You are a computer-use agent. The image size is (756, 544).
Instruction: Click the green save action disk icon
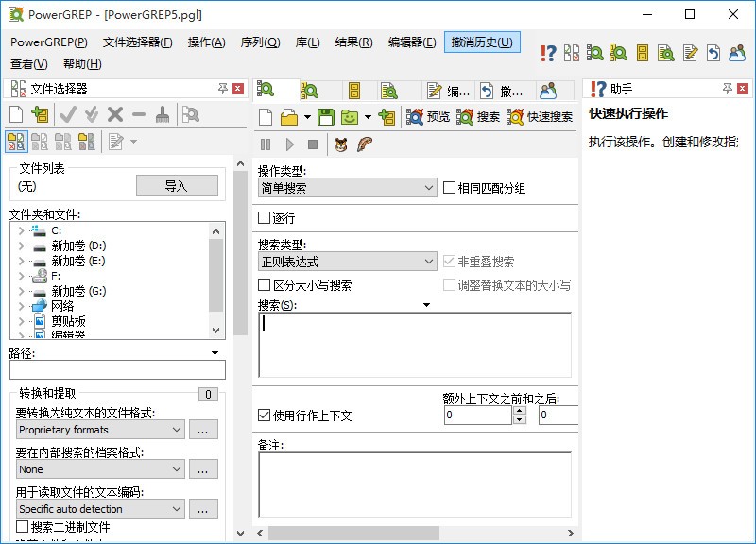(326, 117)
